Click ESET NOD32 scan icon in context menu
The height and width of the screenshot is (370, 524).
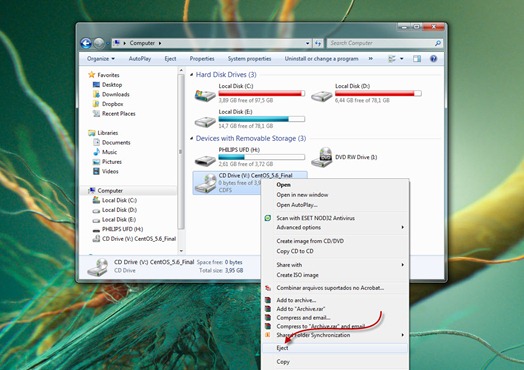pos(268,218)
